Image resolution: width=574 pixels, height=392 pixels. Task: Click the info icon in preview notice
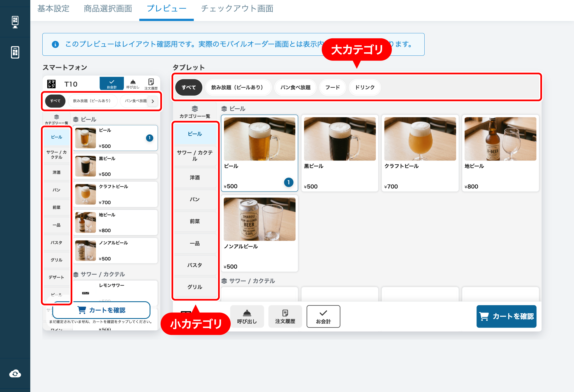55,44
